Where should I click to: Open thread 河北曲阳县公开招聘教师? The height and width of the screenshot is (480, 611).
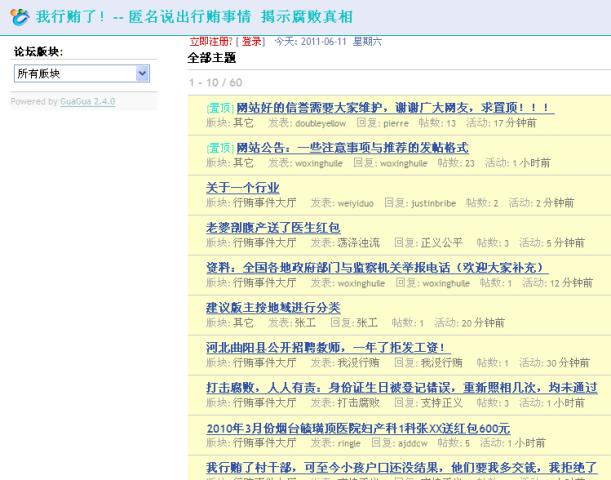coord(327,347)
